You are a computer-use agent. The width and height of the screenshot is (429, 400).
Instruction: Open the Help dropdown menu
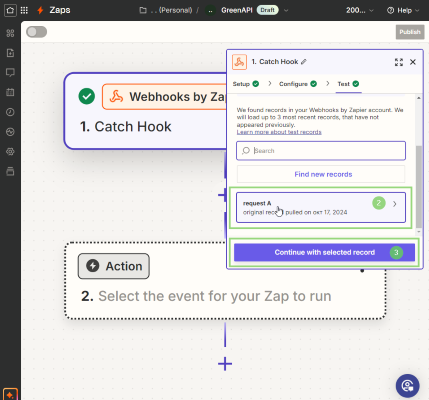tap(403, 10)
